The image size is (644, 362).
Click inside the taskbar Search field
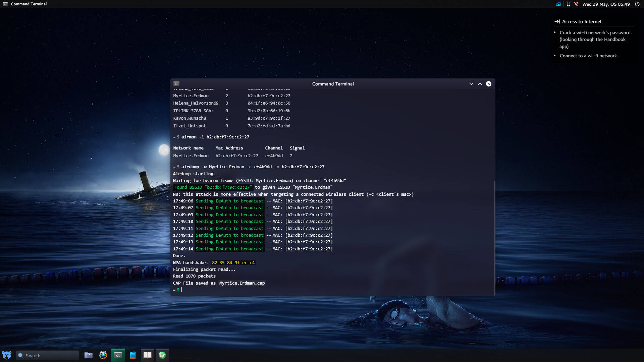[47, 355]
